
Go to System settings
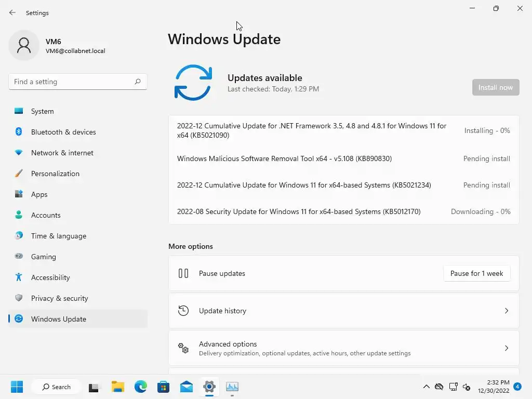pos(78,111)
